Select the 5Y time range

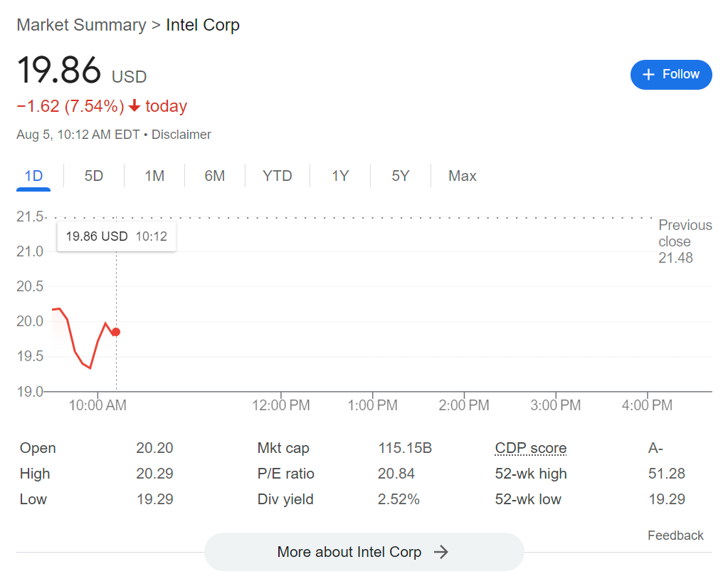(x=400, y=175)
